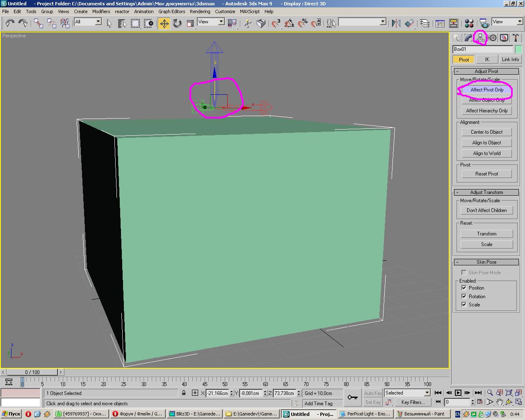The width and height of the screenshot is (525, 420).
Task: Disable the Scale checkbox under Enabled
Action: (x=464, y=305)
